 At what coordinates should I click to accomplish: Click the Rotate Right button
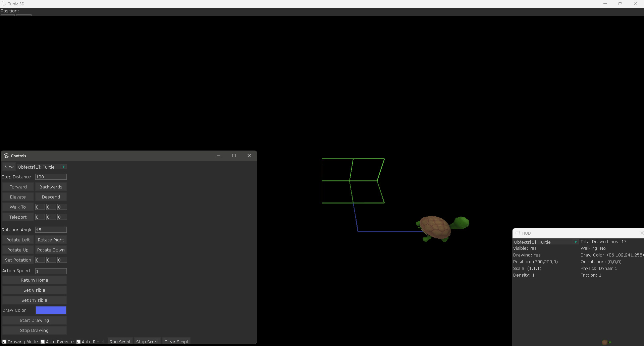(x=51, y=240)
